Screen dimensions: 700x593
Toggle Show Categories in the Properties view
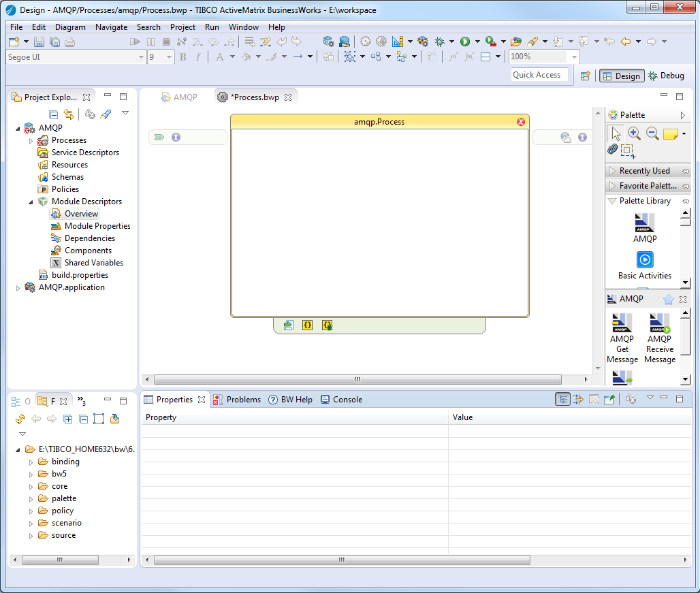click(563, 400)
